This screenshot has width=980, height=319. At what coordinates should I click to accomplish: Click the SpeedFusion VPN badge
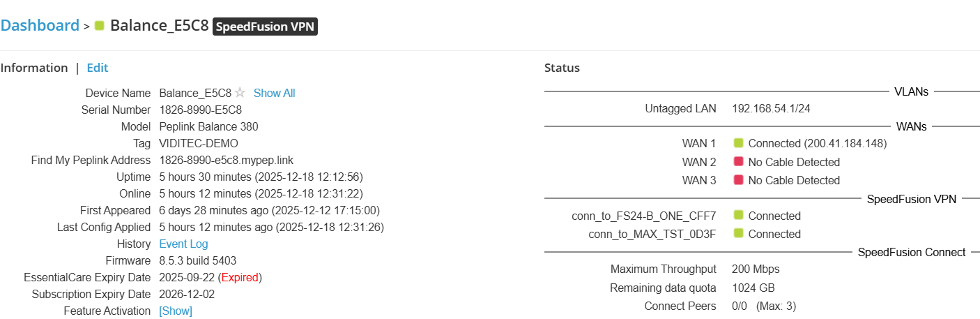click(265, 27)
